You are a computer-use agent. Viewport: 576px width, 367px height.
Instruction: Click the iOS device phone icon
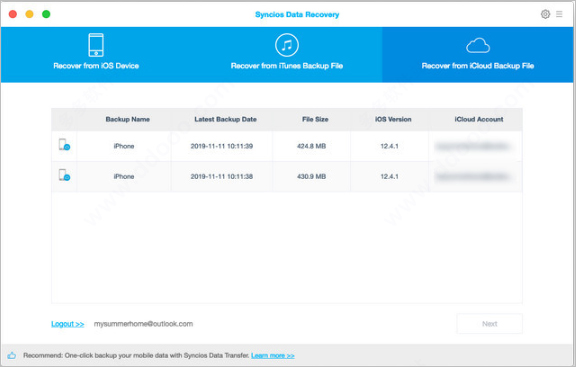96,45
